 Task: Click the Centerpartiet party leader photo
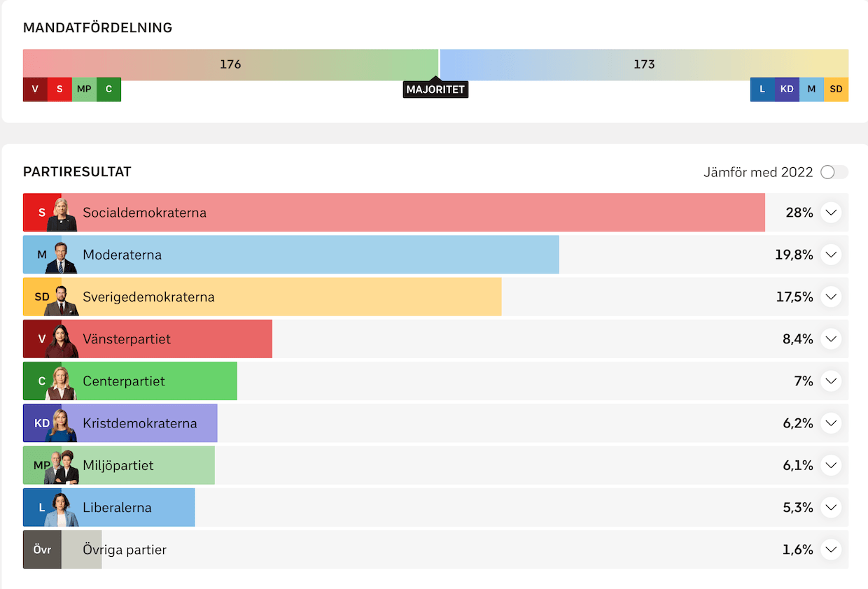pos(62,383)
